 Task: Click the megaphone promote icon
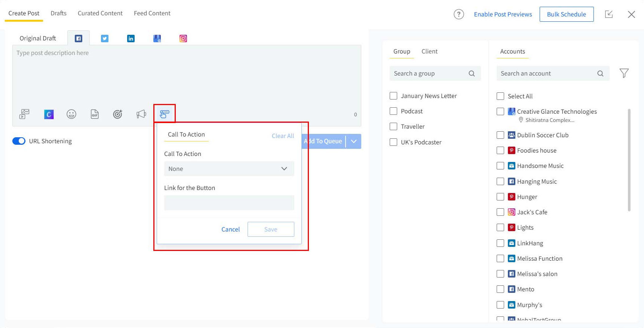141,114
